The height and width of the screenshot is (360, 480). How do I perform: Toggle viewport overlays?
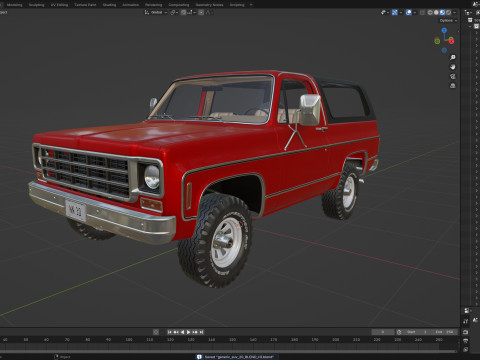tap(409, 12)
